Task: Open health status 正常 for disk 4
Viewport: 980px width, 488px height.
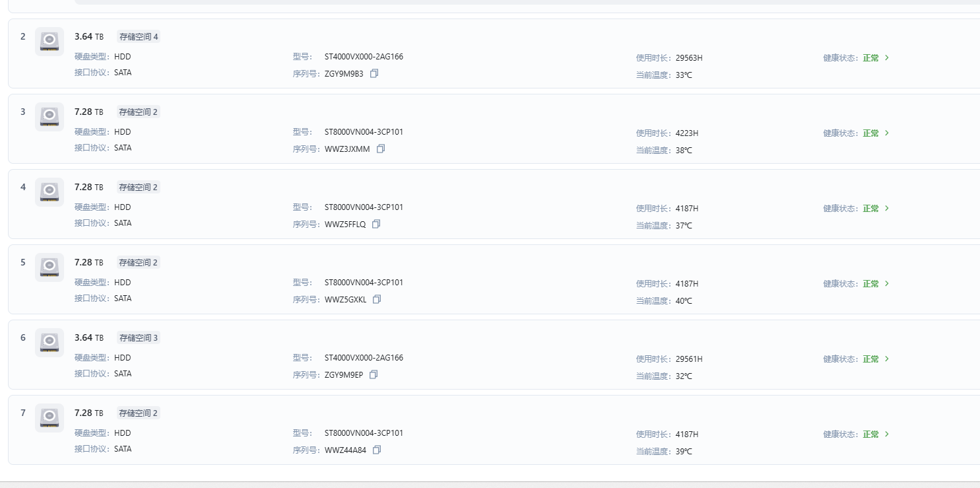Action: pos(871,208)
